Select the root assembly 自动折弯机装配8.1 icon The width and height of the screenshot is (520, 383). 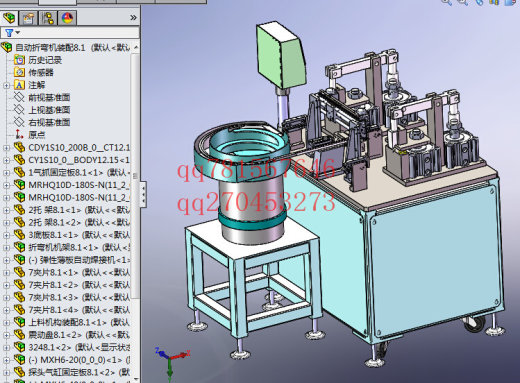click(7, 47)
